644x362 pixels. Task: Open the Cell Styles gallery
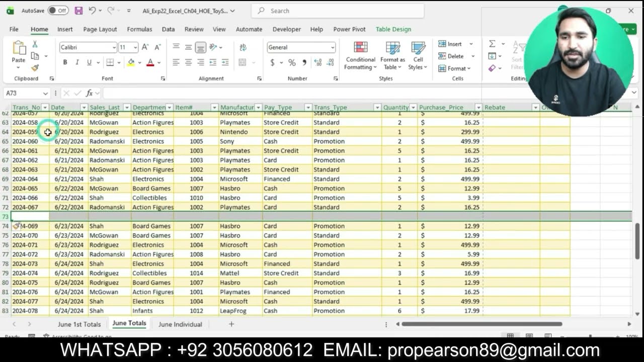click(x=418, y=56)
